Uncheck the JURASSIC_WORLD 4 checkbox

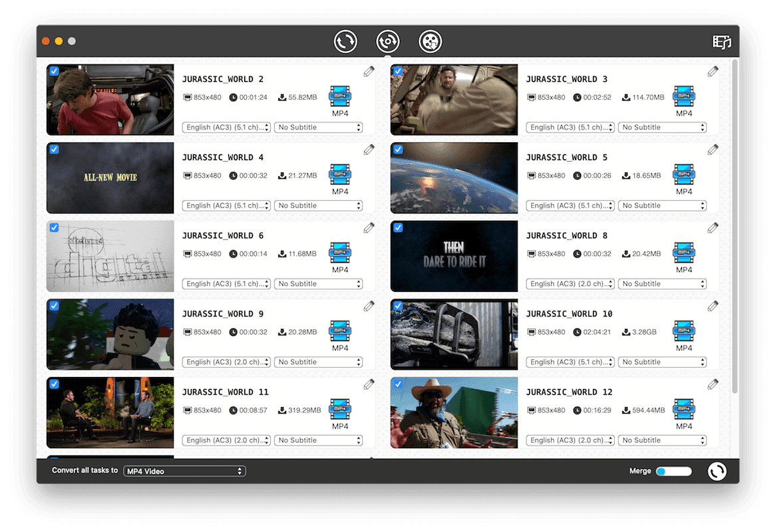click(x=54, y=149)
